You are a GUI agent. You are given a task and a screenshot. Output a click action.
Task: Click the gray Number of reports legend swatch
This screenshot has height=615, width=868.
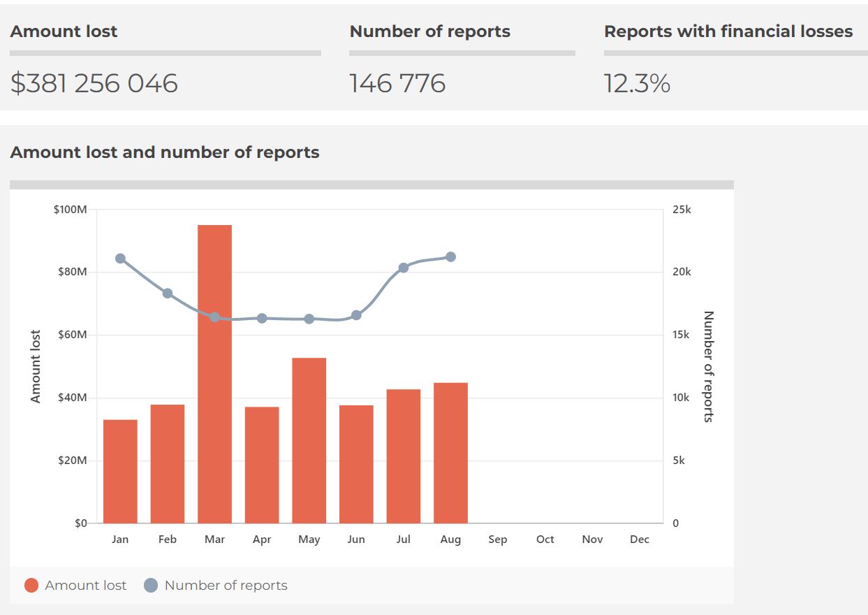151,586
